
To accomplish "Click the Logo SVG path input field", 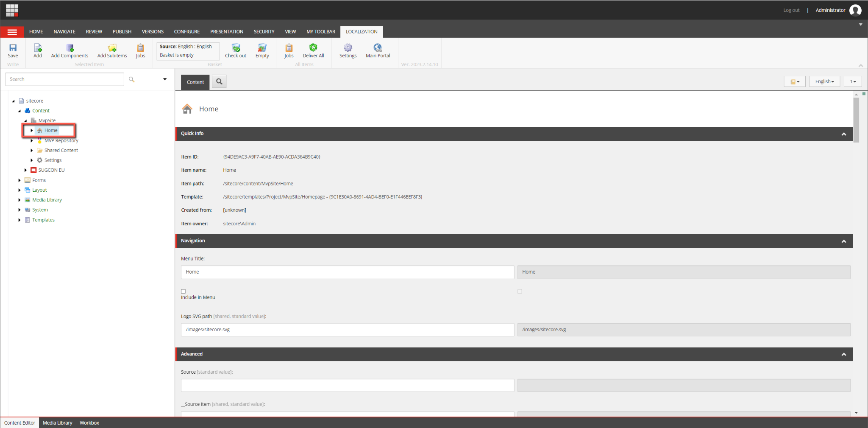I will coord(348,330).
